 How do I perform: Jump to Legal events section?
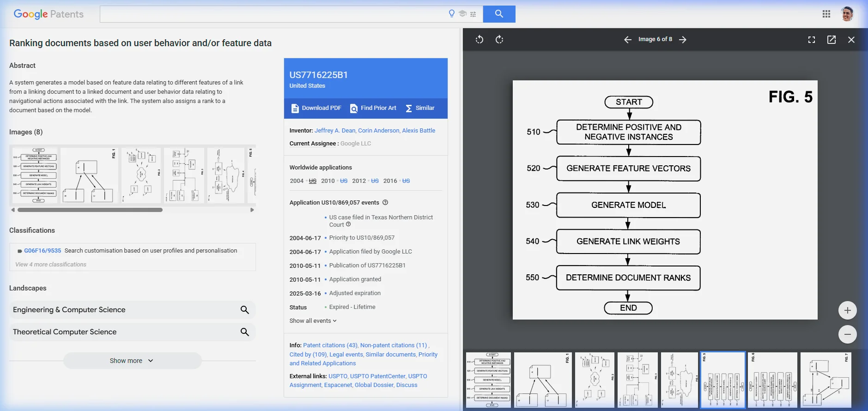(x=346, y=355)
